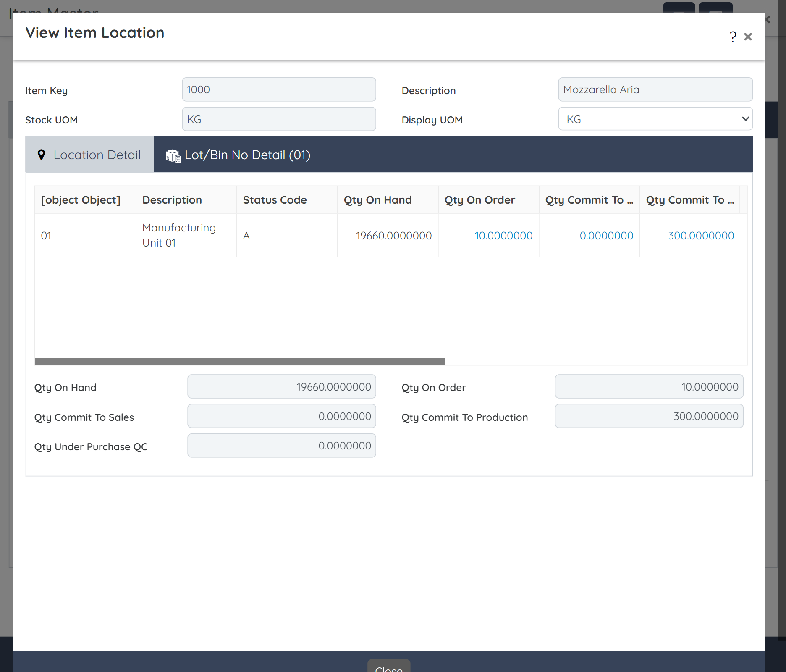Image resolution: width=786 pixels, height=672 pixels.
Task: Click the Qty Commit To Production field
Action: coord(649,416)
